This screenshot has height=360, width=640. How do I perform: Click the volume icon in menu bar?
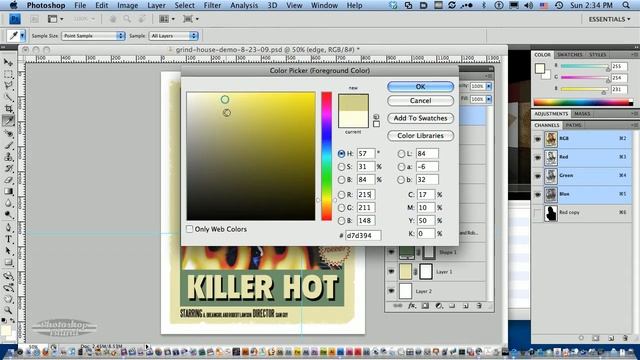pos(529,5)
